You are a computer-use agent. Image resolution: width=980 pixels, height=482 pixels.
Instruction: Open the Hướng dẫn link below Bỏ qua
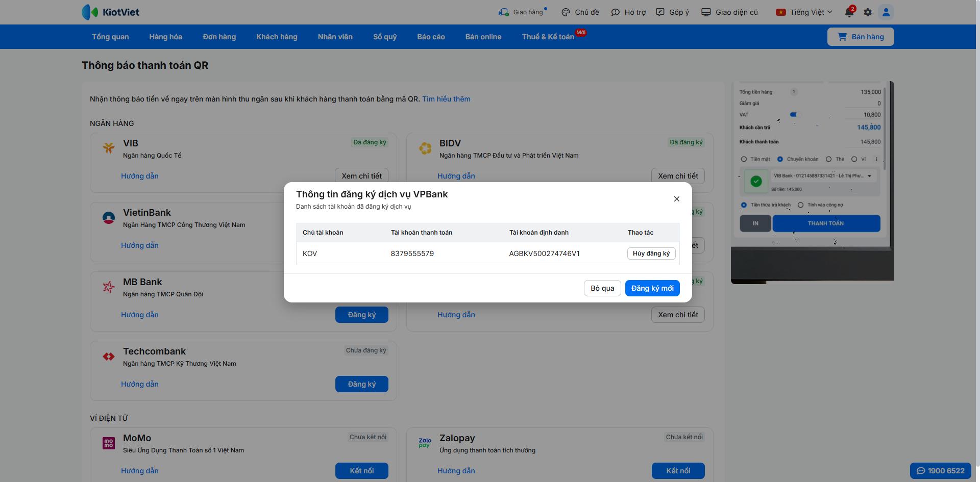[x=456, y=315]
